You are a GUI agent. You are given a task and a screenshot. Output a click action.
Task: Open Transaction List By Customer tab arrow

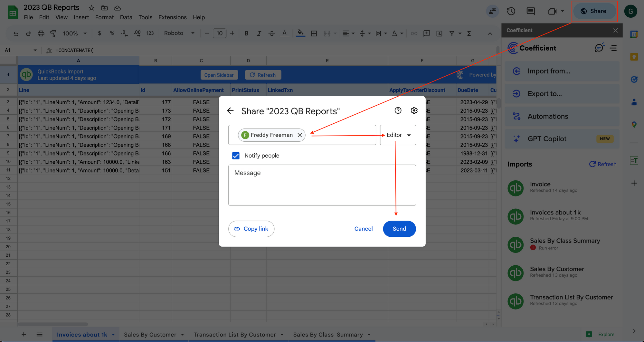(282, 335)
